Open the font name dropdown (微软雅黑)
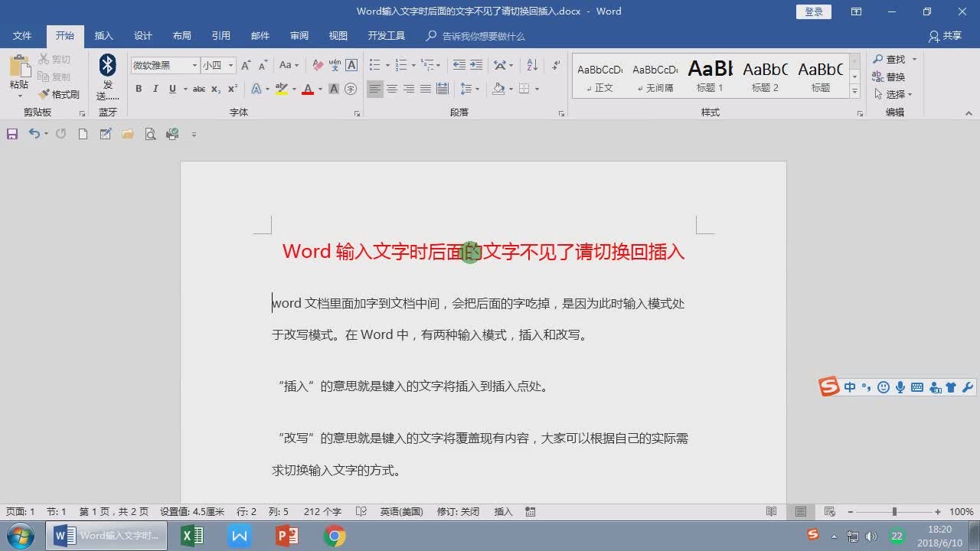980x551 pixels. [x=194, y=66]
